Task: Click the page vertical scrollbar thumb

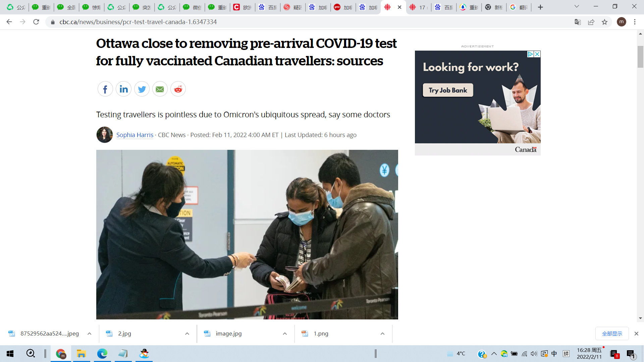Action: pos(640,57)
